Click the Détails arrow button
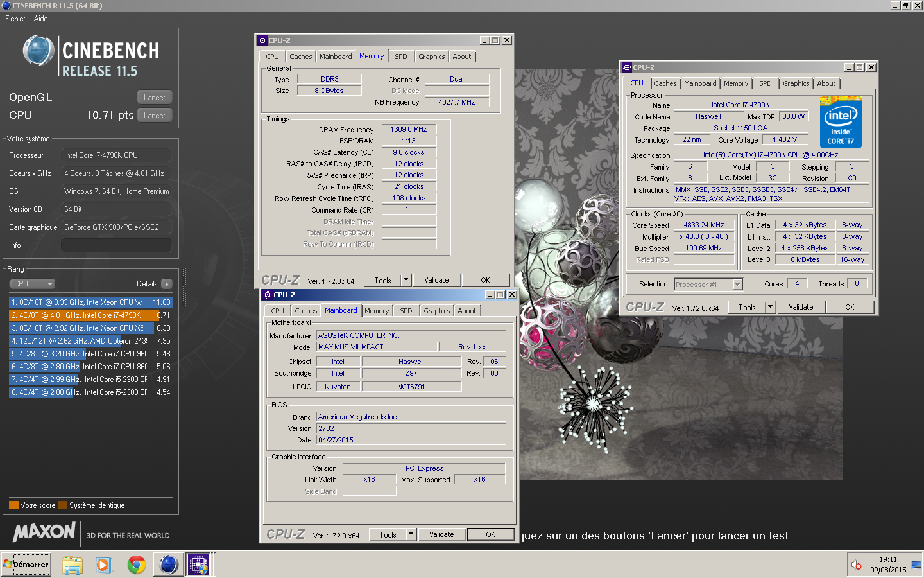 pos(167,284)
